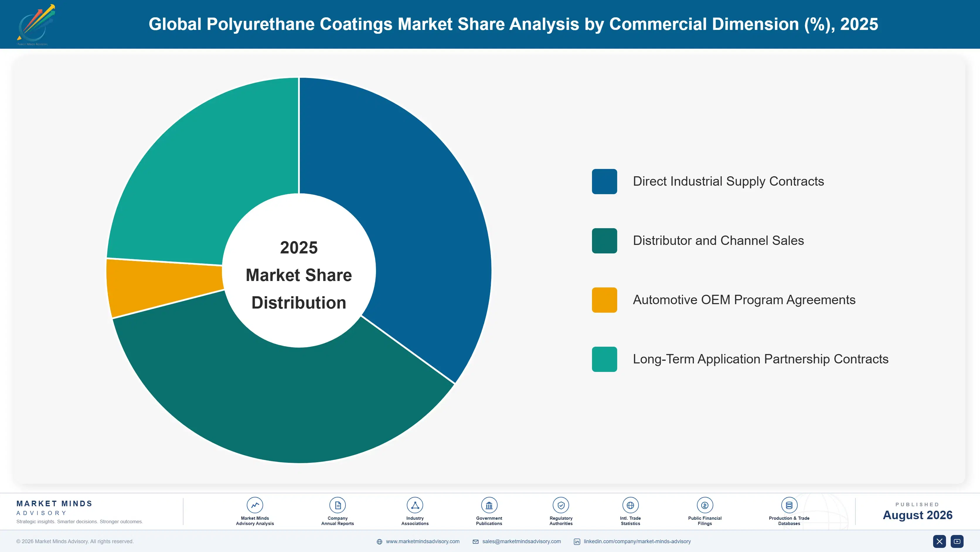
Task: Click the 'Direct Industrial Supply Contracts' legend label
Action: tap(728, 182)
